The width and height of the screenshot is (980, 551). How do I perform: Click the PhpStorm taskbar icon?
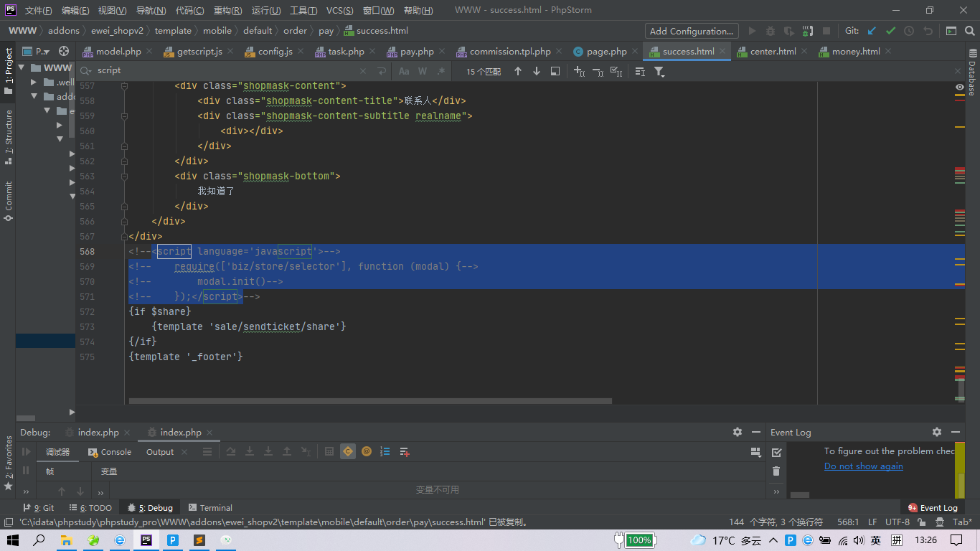point(146,540)
